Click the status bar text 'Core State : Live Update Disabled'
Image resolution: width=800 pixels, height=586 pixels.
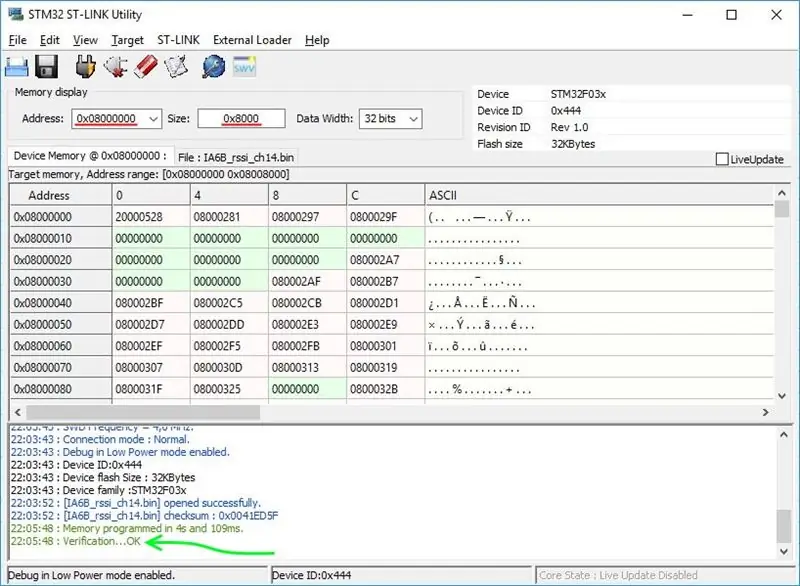tap(618, 575)
